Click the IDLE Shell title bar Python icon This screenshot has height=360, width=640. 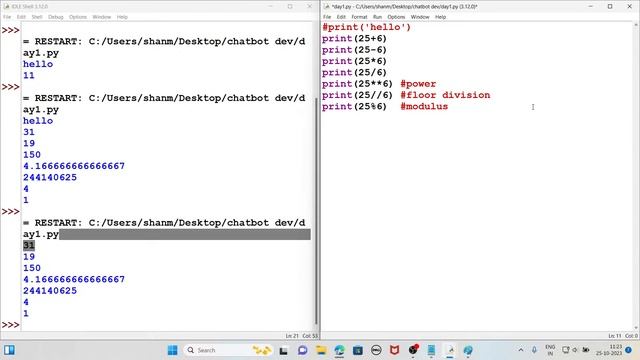(6, 7)
